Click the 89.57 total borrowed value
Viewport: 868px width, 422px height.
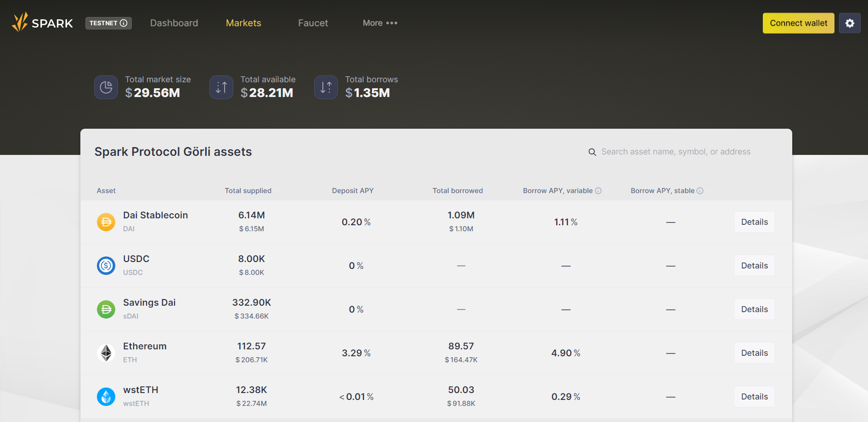point(461,346)
